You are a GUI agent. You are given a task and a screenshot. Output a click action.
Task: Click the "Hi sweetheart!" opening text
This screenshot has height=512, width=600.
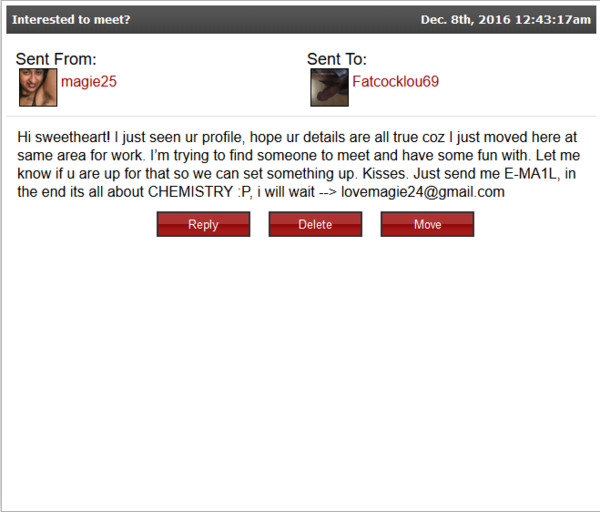tap(64, 137)
